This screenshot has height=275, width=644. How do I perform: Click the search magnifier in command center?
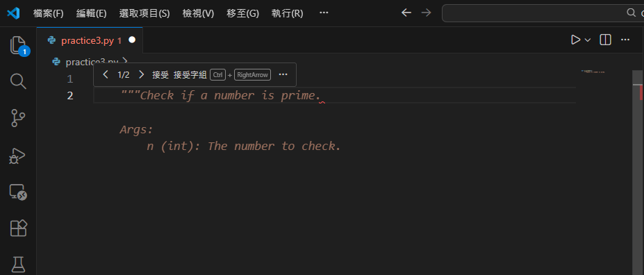631,12
